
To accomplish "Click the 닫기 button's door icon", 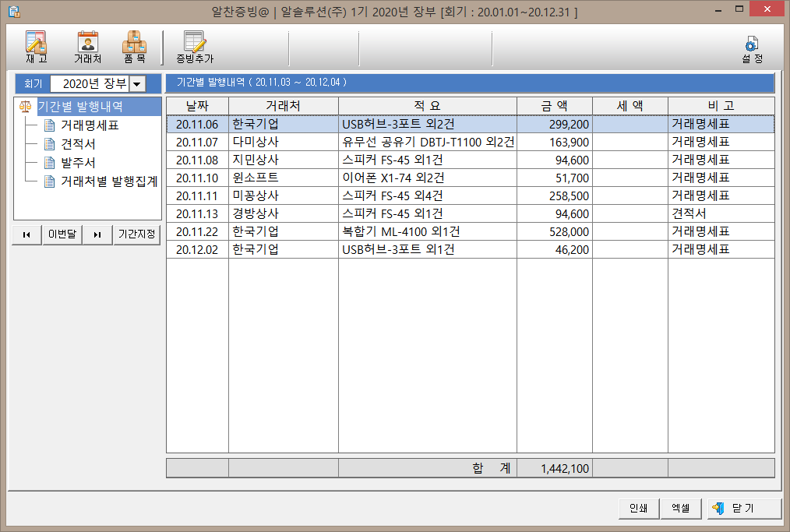I will [x=718, y=509].
